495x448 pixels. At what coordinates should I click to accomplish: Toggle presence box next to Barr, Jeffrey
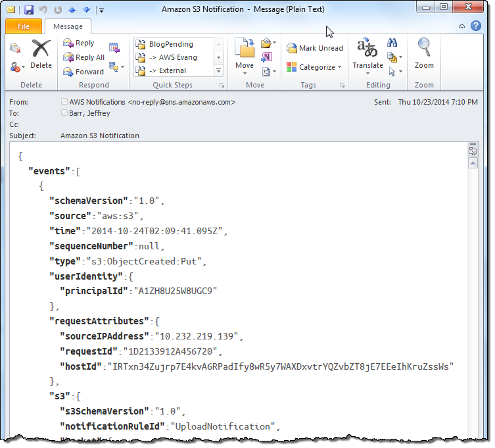64,112
